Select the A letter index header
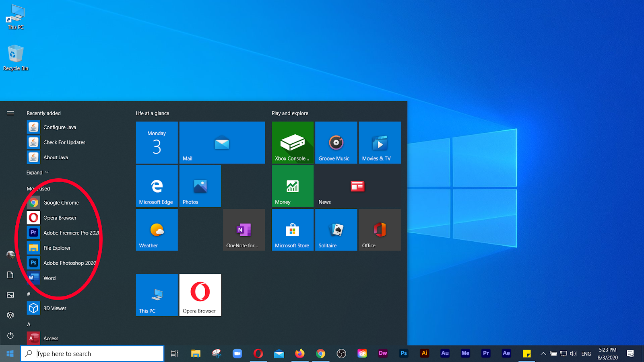The height and width of the screenshot is (362, 644). (x=29, y=324)
